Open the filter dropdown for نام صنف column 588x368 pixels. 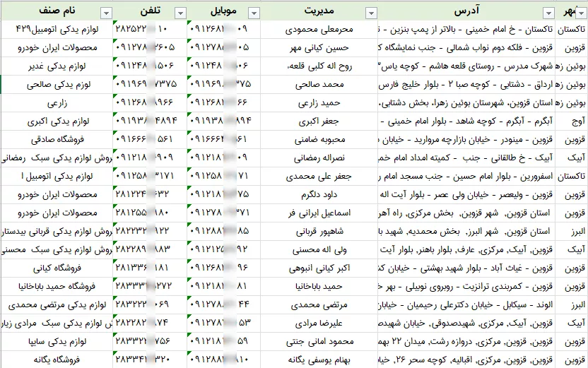[x=106, y=13]
